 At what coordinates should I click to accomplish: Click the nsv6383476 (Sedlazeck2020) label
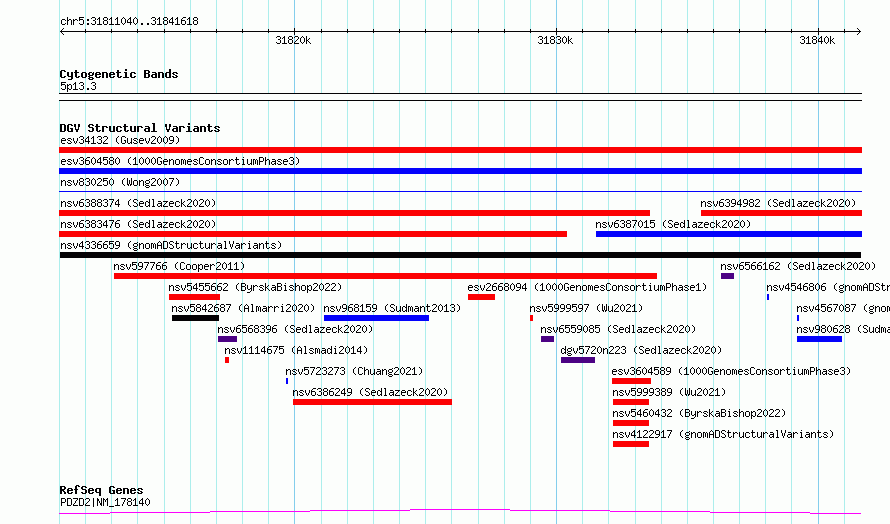coord(138,224)
